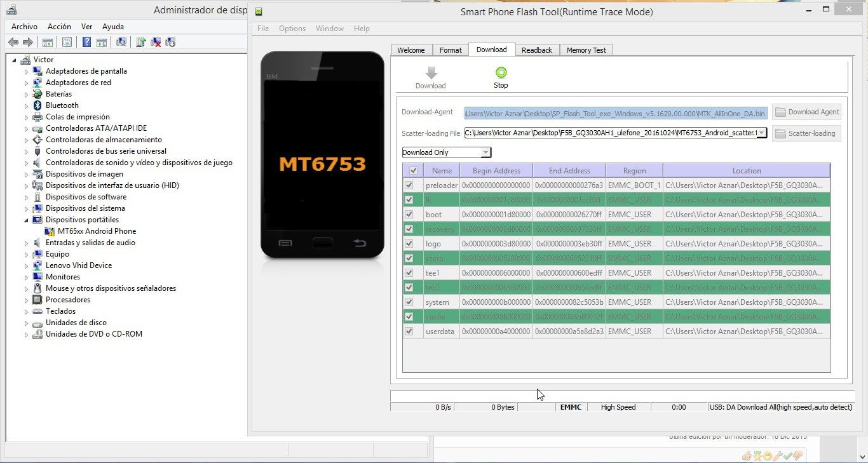Click the Victor computer root icon
The width and height of the screenshot is (868, 463).
(x=25, y=60)
